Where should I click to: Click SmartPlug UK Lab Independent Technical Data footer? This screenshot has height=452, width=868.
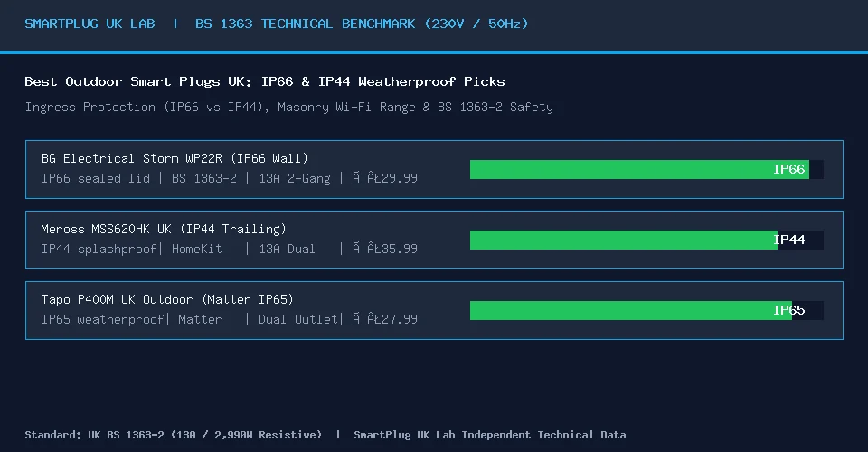490,435
